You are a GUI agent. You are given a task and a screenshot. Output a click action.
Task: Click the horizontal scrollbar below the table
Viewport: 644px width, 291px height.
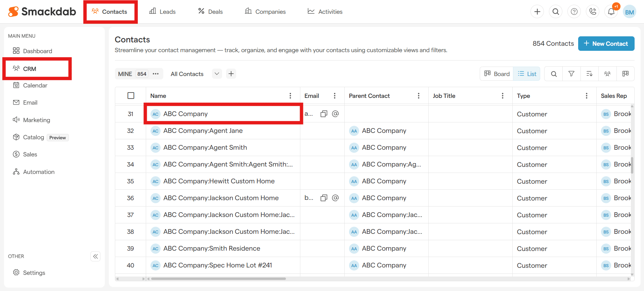tap(218, 279)
